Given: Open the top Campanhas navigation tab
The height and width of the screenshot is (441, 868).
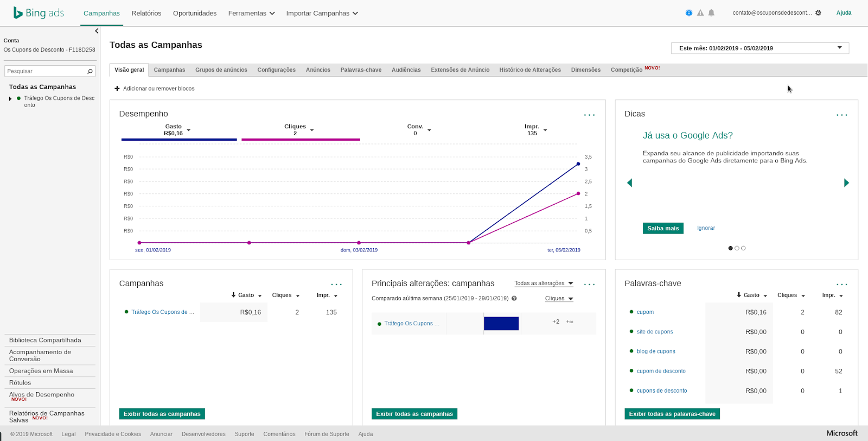Looking at the screenshot, I should 101,13.
